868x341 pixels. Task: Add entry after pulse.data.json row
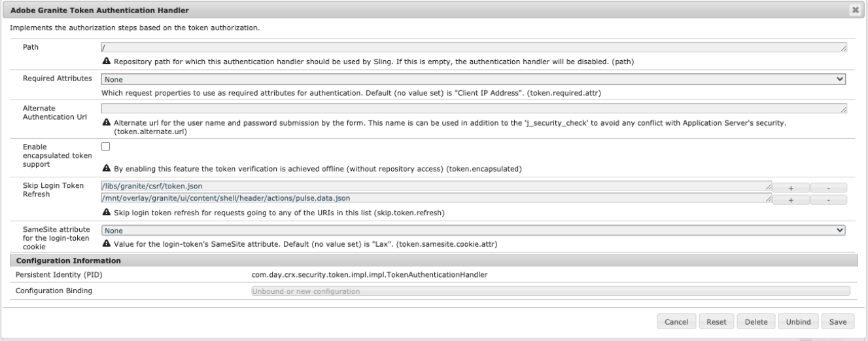[791, 200]
